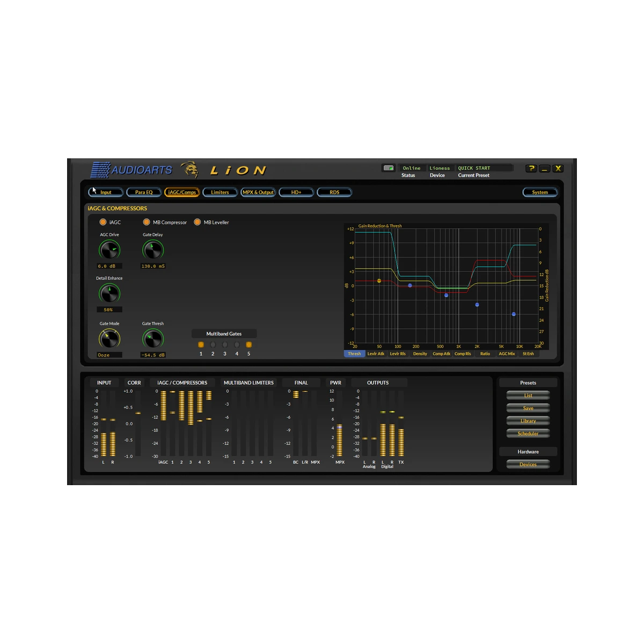Click the Detail Enhance 50% value field
Image resolution: width=644 pixels, height=644 pixels.
tap(109, 310)
